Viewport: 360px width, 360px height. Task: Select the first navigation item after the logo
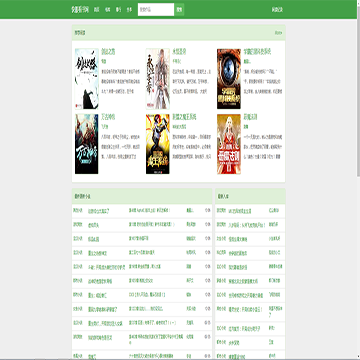[x=97, y=9]
